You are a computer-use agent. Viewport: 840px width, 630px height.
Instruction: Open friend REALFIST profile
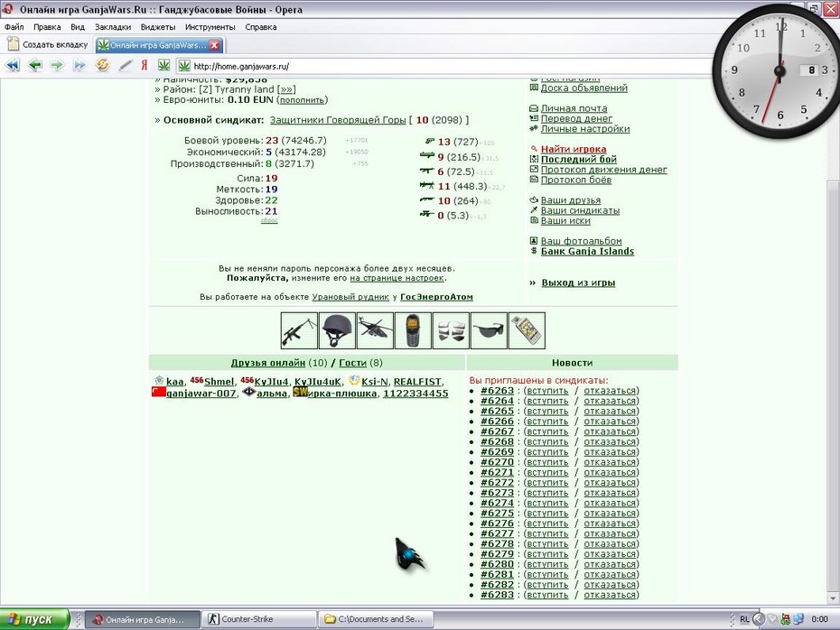[x=417, y=381]
